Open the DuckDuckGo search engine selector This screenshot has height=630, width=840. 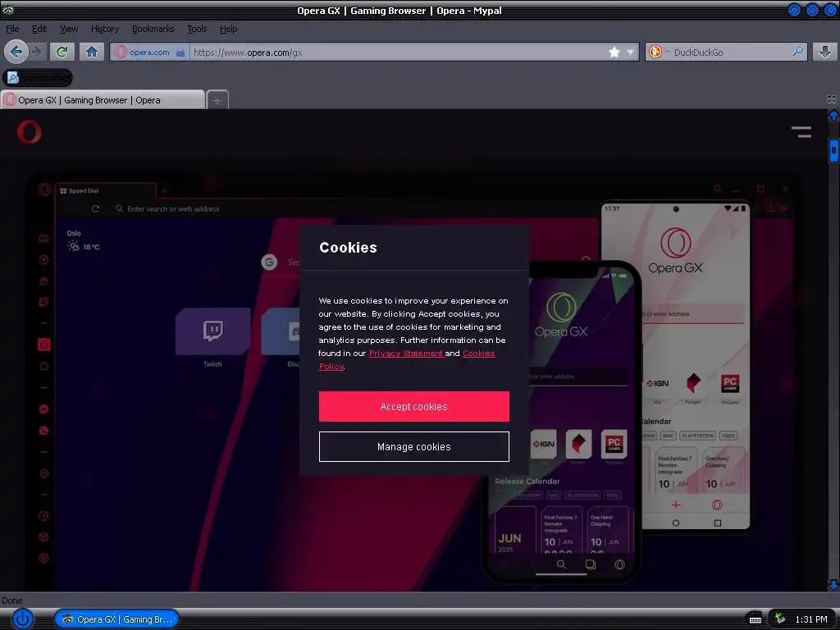659,52
